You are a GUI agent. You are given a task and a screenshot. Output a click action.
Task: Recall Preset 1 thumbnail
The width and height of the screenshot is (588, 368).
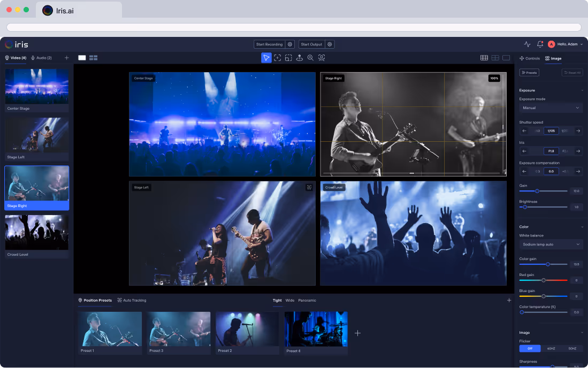(x=110, y=333)
